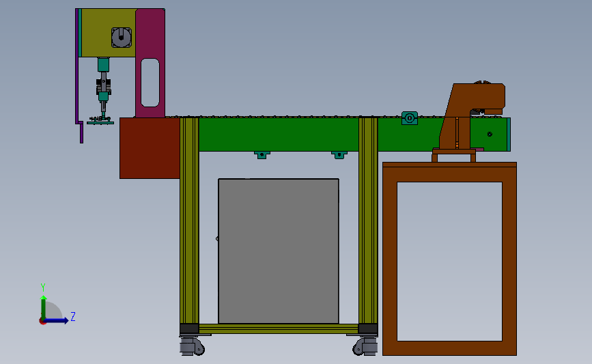Select the purple vertical bracket
This screenshot has height=364, width=592.
(x=77, y=66)
